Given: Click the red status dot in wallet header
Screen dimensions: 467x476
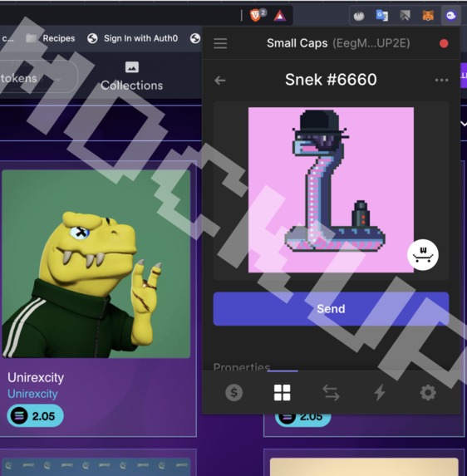Looking at the screenshot, I should pos(444,43).
